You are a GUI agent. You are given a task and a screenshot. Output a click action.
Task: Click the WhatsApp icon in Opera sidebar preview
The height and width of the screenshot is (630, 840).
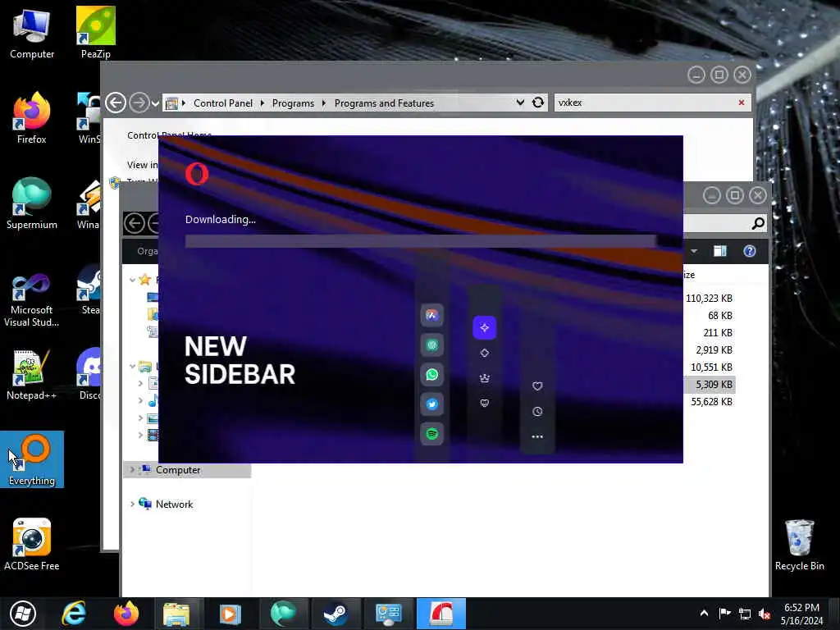431,374
